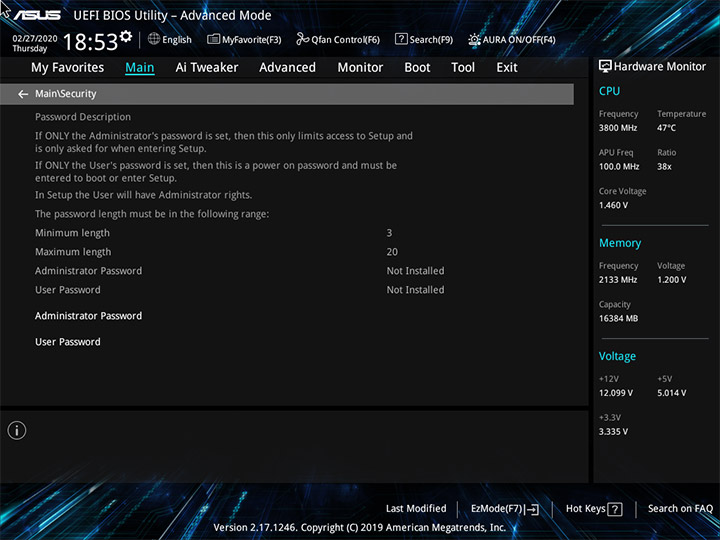This screenshot has height=540, width=720.
Task: Click the Search question mark icon
Action: pyautogui.click(x=401, y=39)
